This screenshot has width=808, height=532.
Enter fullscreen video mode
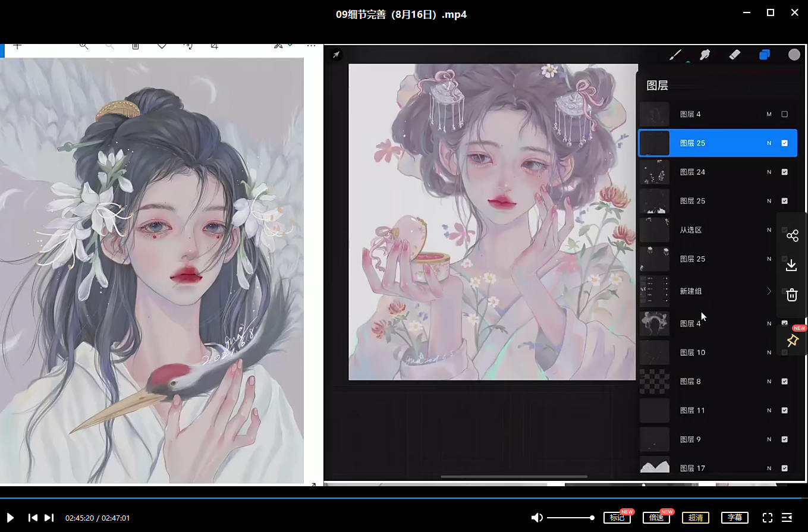coord(768,518)
